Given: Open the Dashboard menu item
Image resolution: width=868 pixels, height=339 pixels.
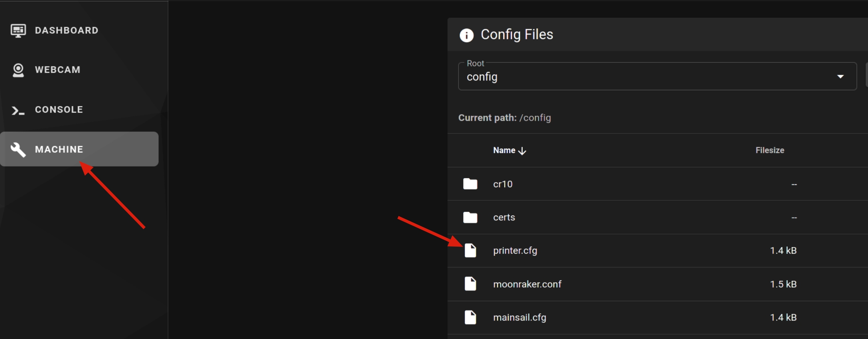Looking at the screenshot, I should point(66,31).
